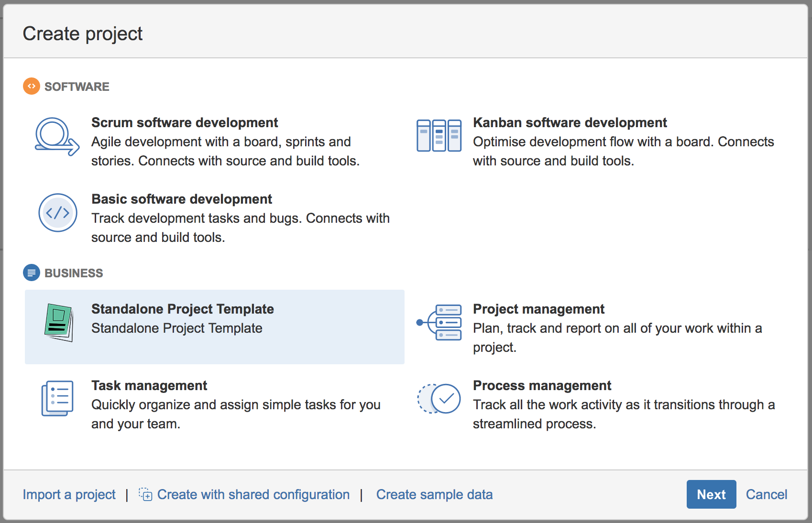The image size is (812, 523).
Task: Click the green Standalone Project Template icon
Action: (x=58, y=323)
